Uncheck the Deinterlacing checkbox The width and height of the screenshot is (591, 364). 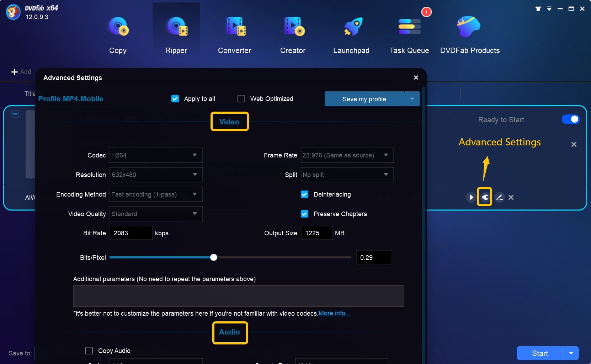point(304,194)
